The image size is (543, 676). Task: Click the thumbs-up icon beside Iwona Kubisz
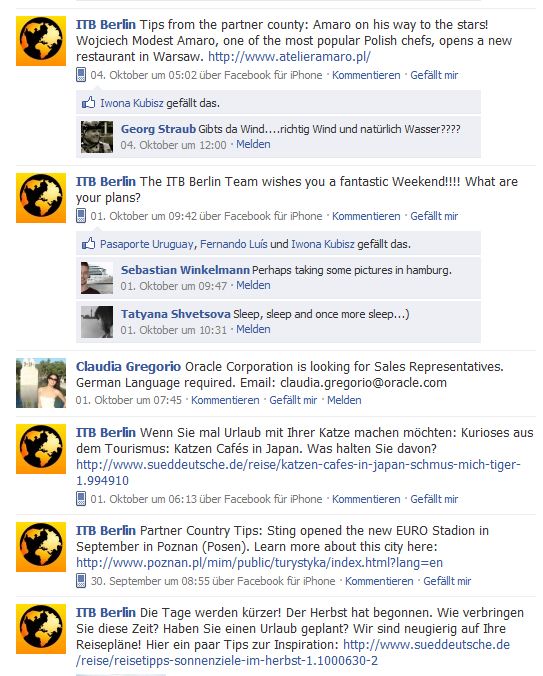click(x=88, y=103)
